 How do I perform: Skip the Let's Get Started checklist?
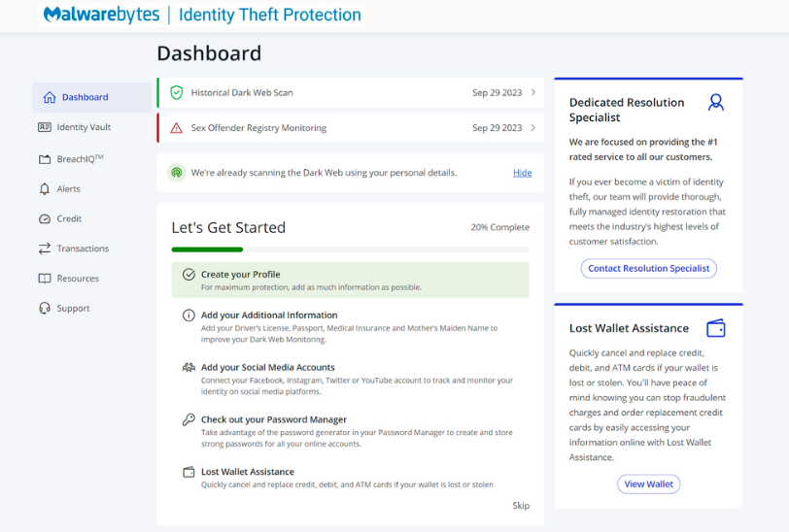point(521,506)
